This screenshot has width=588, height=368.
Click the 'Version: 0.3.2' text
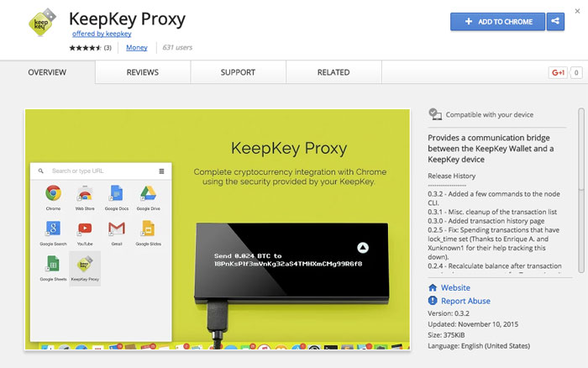tap(449, 313)
